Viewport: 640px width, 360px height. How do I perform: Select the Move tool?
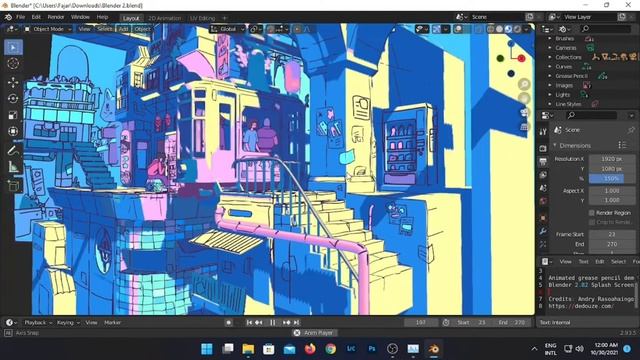point(13,82)
